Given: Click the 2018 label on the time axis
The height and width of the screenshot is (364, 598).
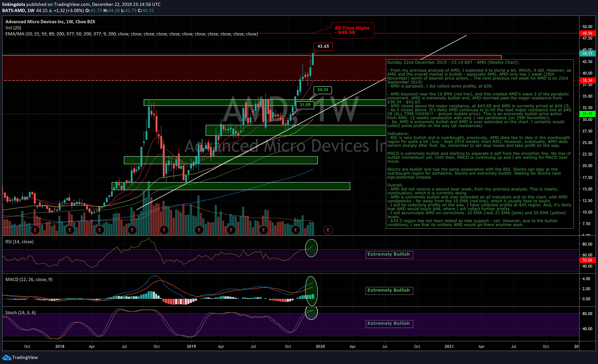Looking at the screenshot, I should tap(60, 346).
